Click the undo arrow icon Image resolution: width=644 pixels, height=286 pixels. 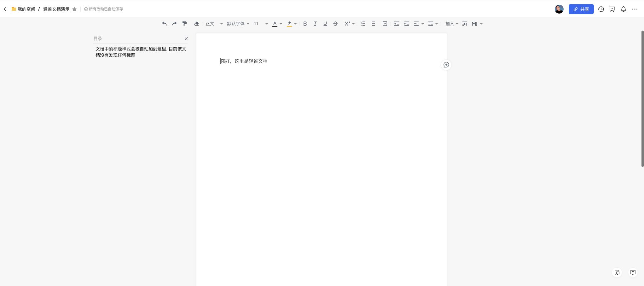[x=164, y=24]
